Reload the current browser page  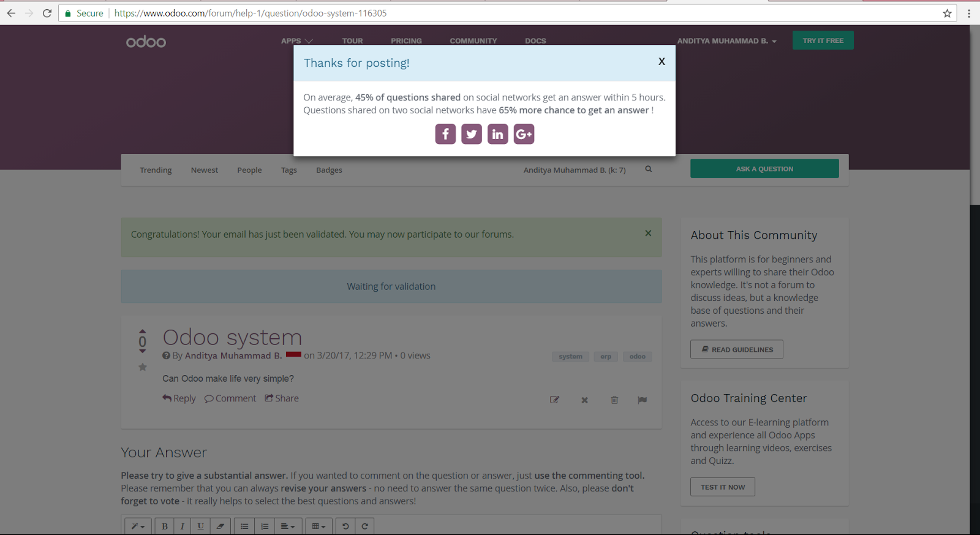point(47,13)
